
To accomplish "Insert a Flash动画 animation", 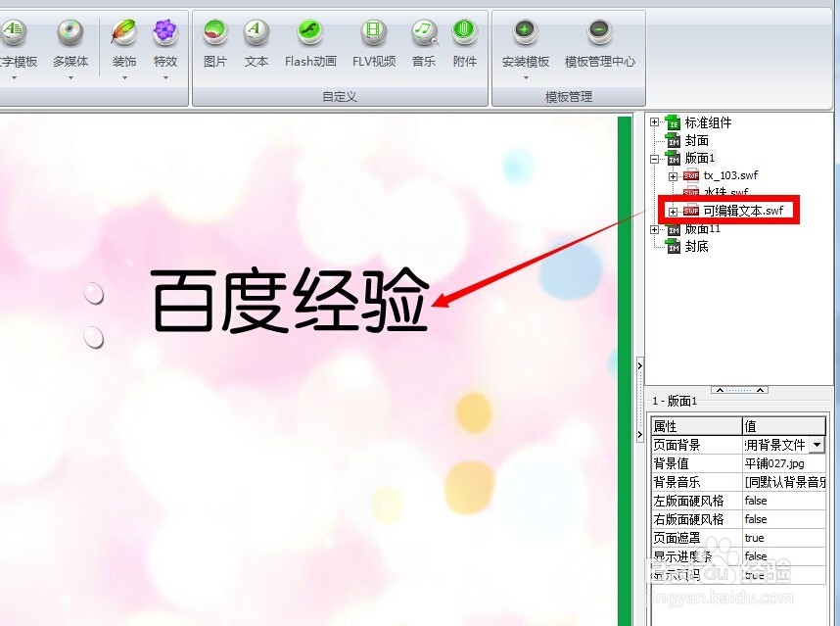I will tap(310, 32).
